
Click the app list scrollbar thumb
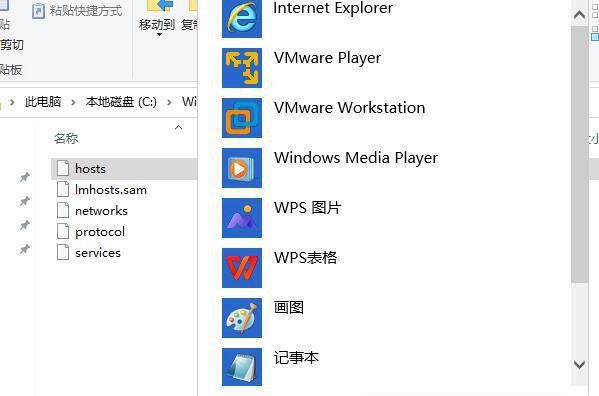pos(580,154)
